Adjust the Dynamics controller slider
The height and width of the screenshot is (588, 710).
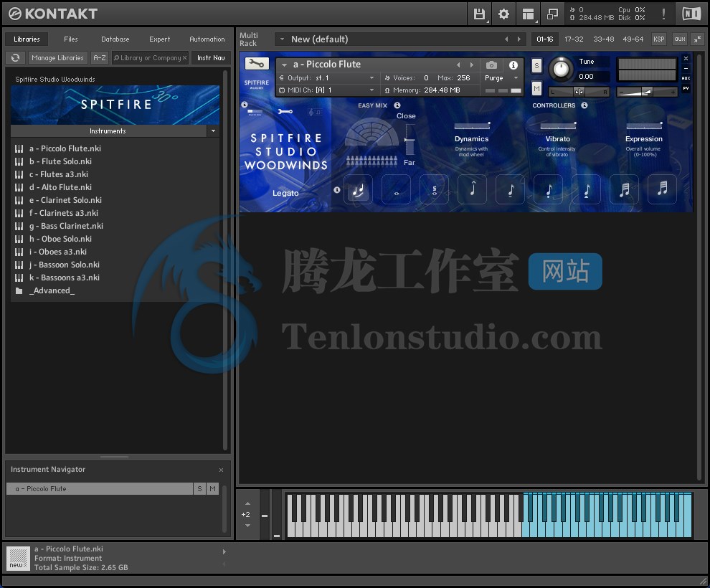pyautogui.click(x=473, y=125)
